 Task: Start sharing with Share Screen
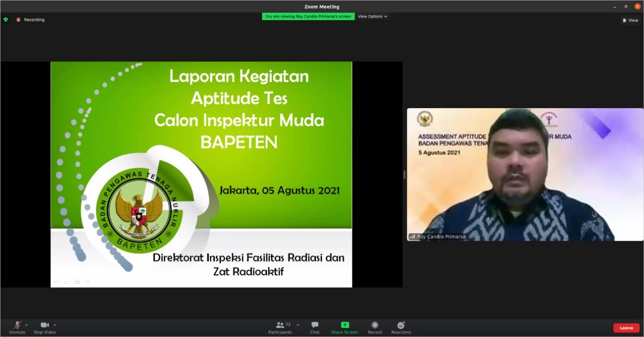(344, 327)
